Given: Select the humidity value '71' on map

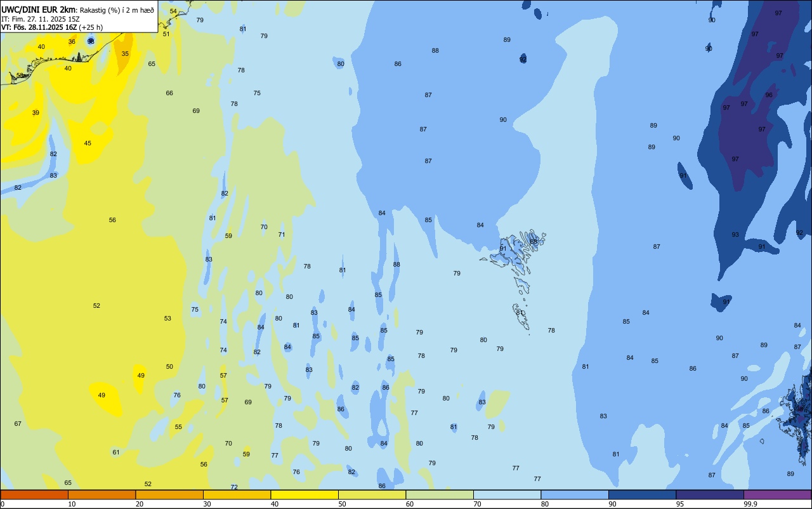Looking at the screenshot, I should (x=282, y=235).
